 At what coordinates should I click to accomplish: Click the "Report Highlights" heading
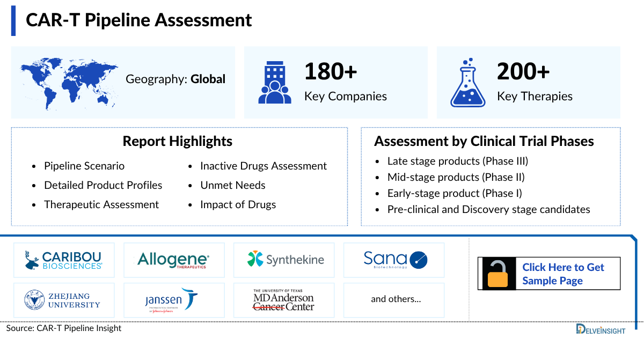pos(178,141)
